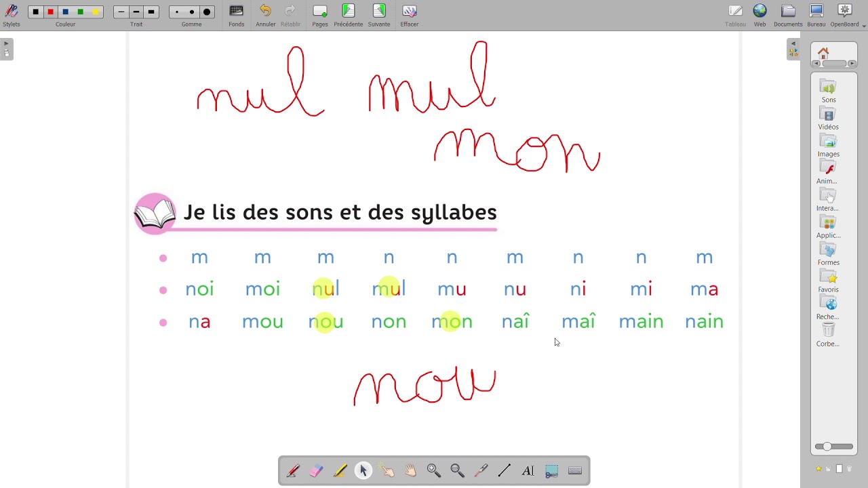Select the yellow pen color
868x488 pixels.
(95, 12)
